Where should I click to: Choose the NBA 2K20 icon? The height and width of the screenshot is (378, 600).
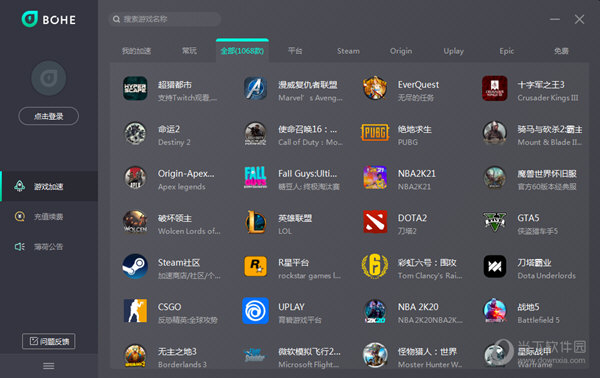(375, 311)
